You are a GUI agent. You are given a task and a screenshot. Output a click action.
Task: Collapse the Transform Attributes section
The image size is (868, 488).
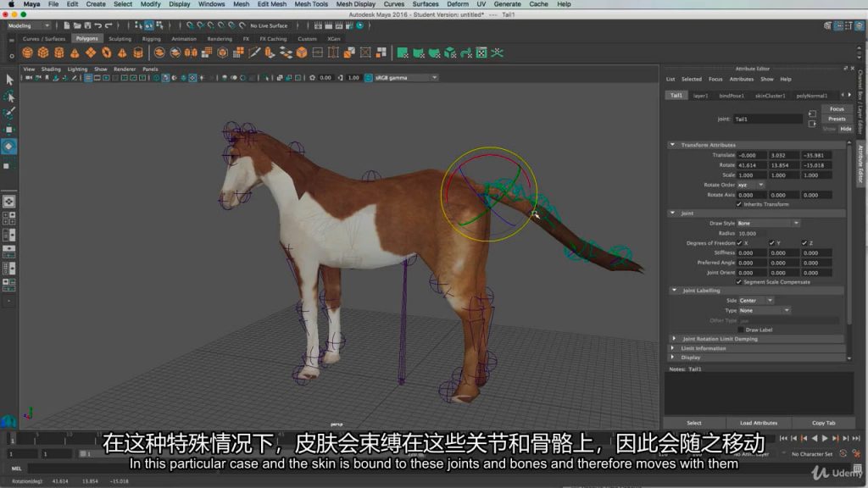click(x=672, y=145)
